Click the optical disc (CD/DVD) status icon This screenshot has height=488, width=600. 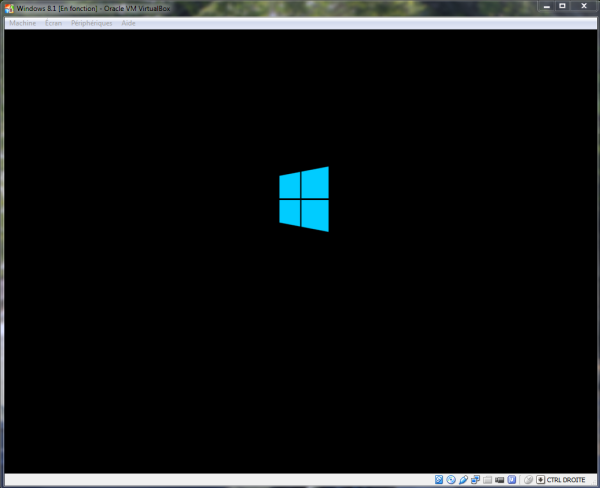(x=451, y=480)
